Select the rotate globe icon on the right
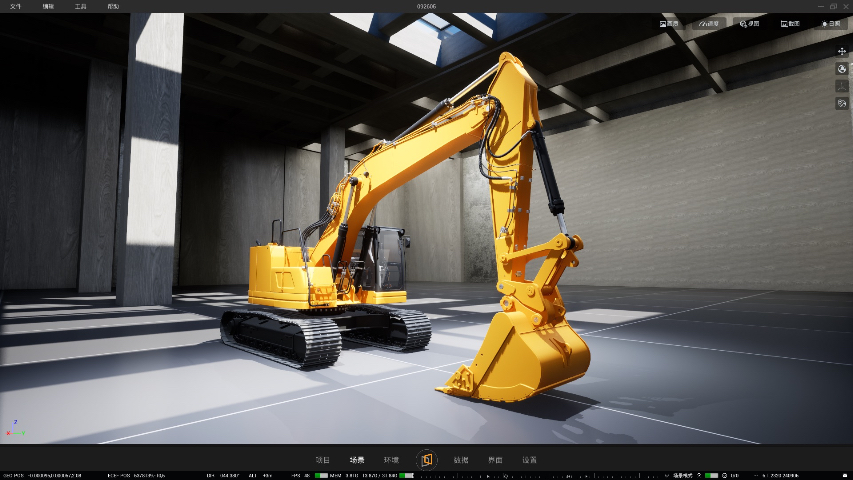Image resolution: width=853 pixels, height=480 pixels. coord(842,69)
